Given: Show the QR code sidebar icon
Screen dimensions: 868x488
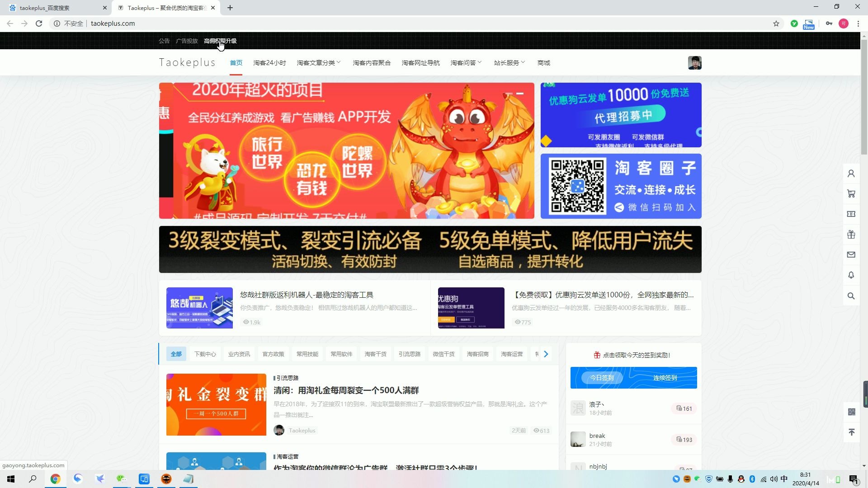Looking at the screenshot, I should click(x=851, y=412).
